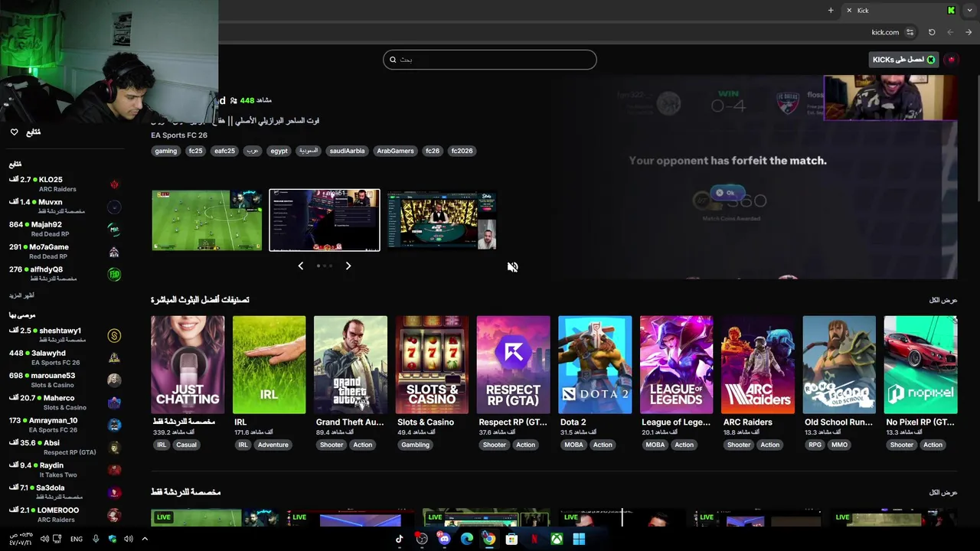Open the speaker volume icon next to the tray chevron
The width and height of the screenshot is (980, 551).
click(129, 539)
